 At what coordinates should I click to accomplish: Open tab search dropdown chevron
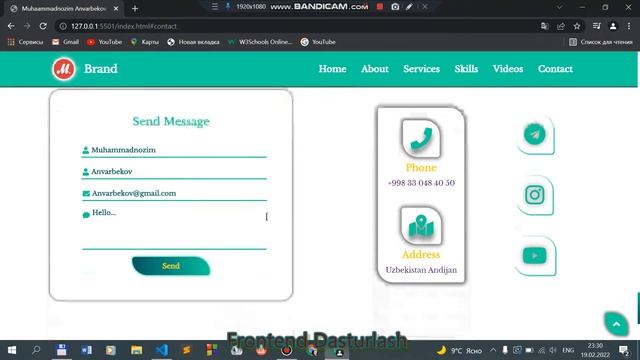click(x=559, y=7)
